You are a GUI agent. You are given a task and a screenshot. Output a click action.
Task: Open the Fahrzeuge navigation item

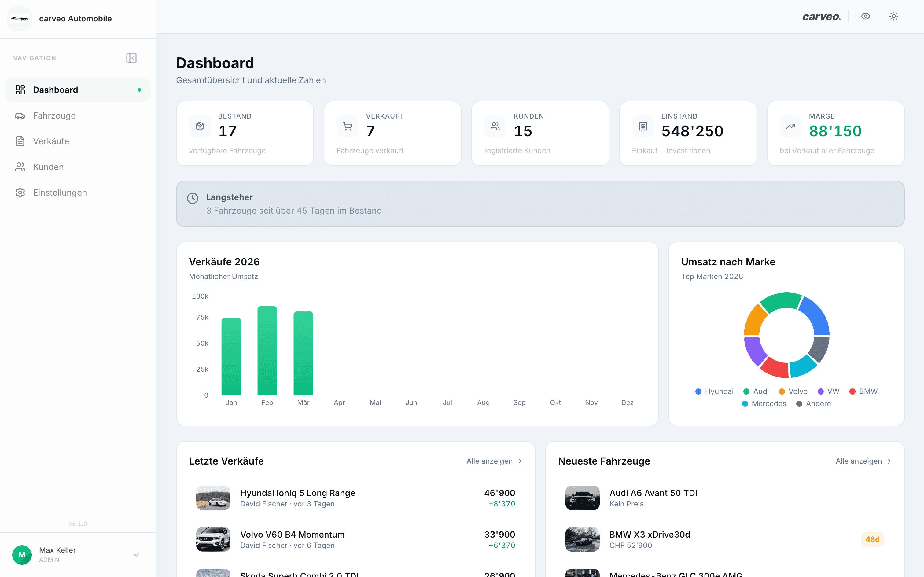click(78, 116)
